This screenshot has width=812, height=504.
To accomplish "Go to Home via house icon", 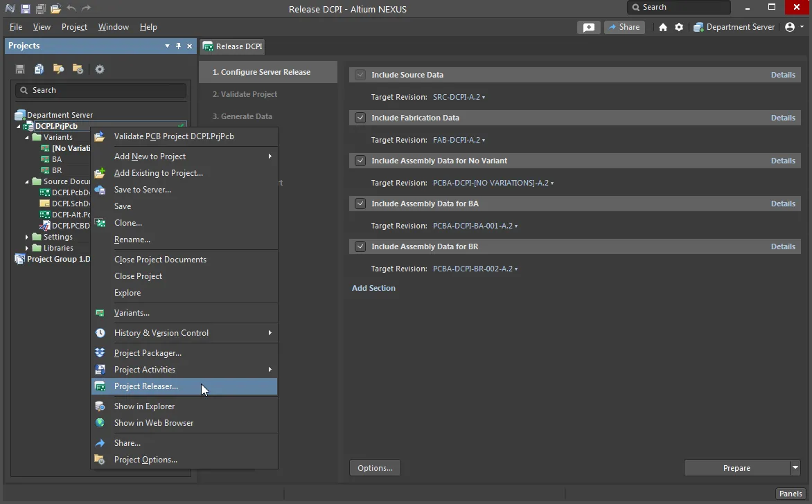I will click(x=663, y=28).
